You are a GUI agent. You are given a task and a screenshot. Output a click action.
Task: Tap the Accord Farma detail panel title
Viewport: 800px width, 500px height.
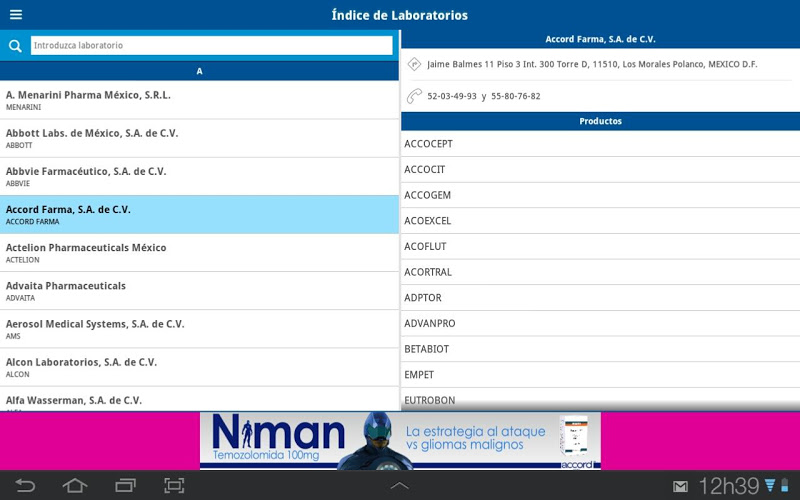601,39
